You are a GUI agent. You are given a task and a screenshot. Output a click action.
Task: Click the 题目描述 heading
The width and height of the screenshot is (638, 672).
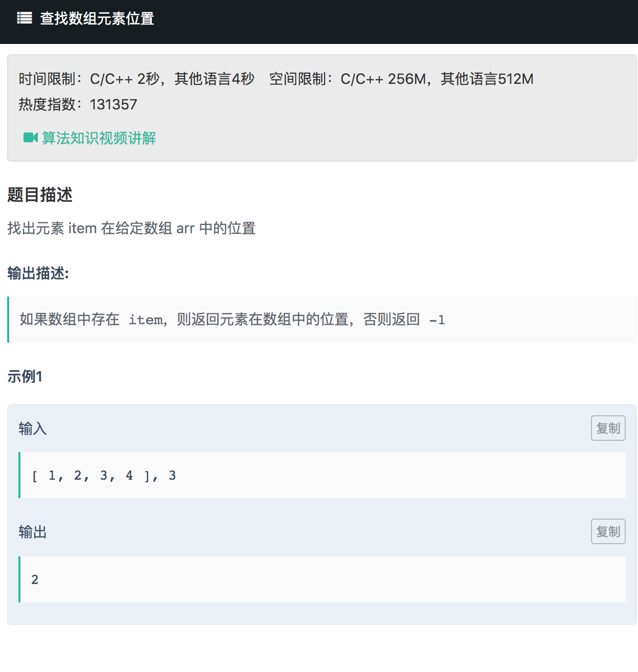coord(40,195)
